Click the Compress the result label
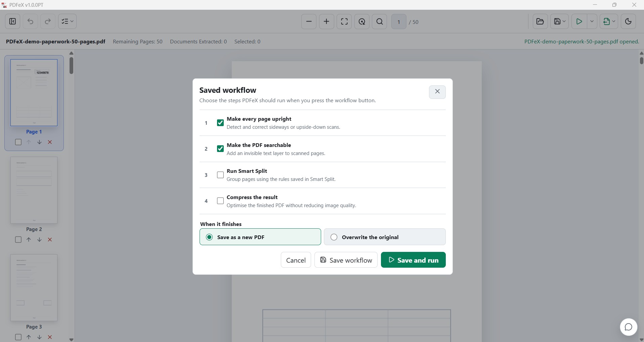Screen dimensions: 644x342 pos(252,197)
